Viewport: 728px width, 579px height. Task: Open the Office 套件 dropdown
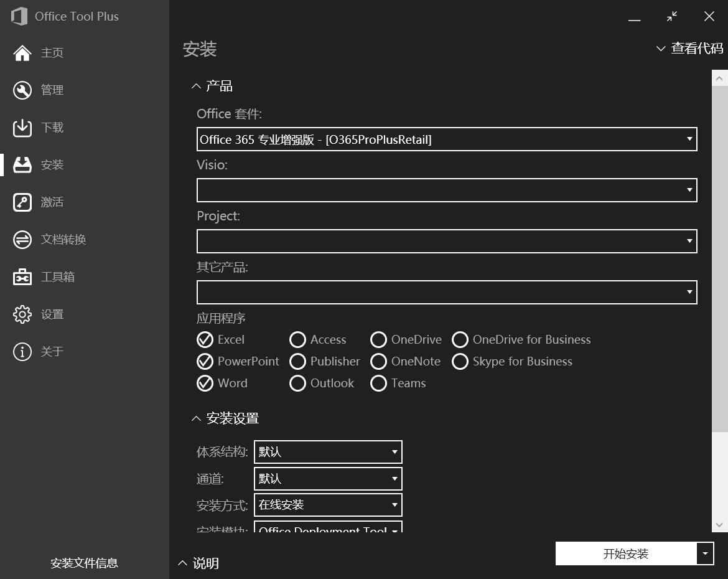pos(447,139)
